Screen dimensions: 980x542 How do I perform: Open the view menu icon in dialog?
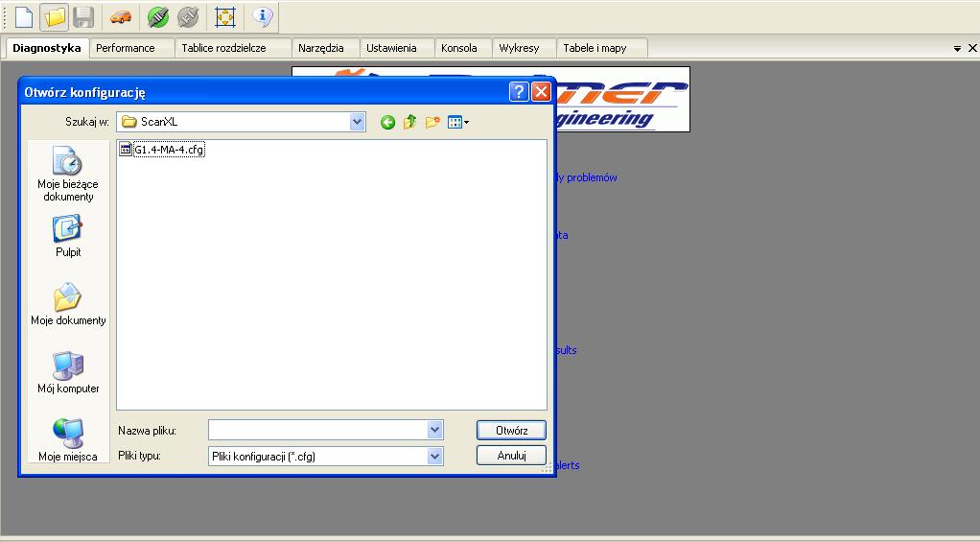point(458,123)
